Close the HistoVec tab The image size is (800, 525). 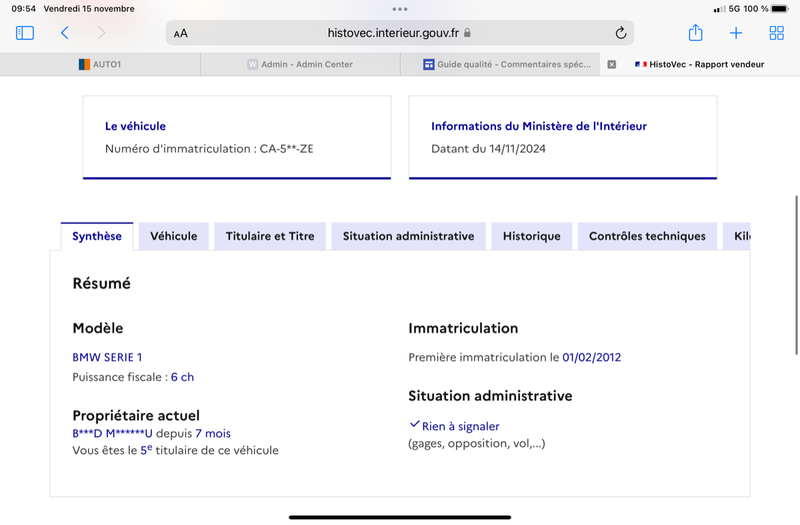(x=612, y=64)
